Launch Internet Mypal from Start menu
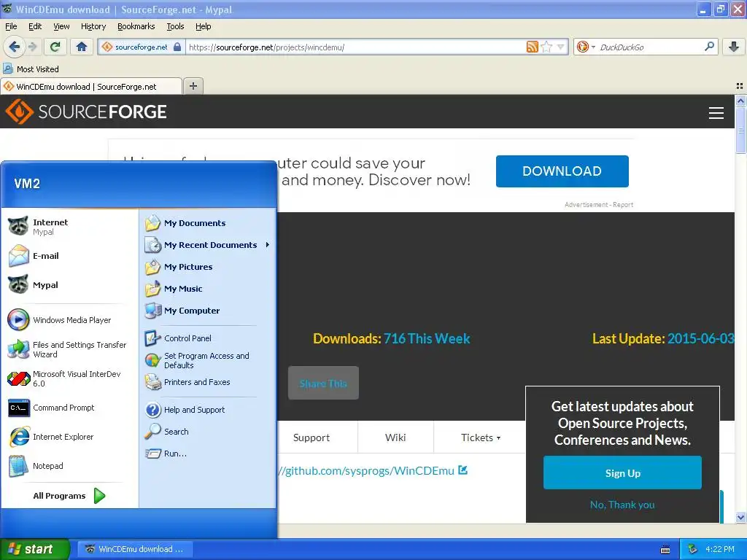The image size is (747, 560). click(70, 227)
